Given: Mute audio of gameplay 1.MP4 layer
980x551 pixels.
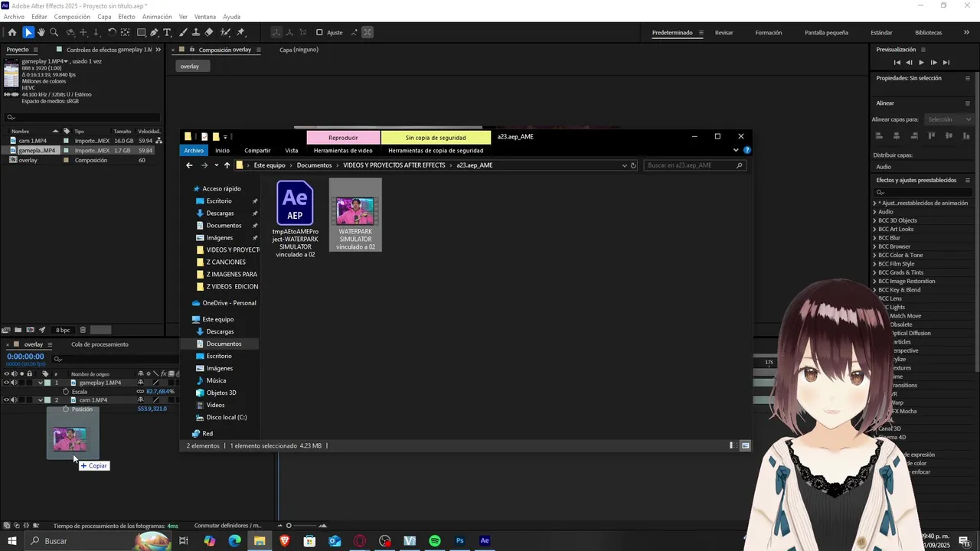Looking at the screenshot, I should point(14,383).
